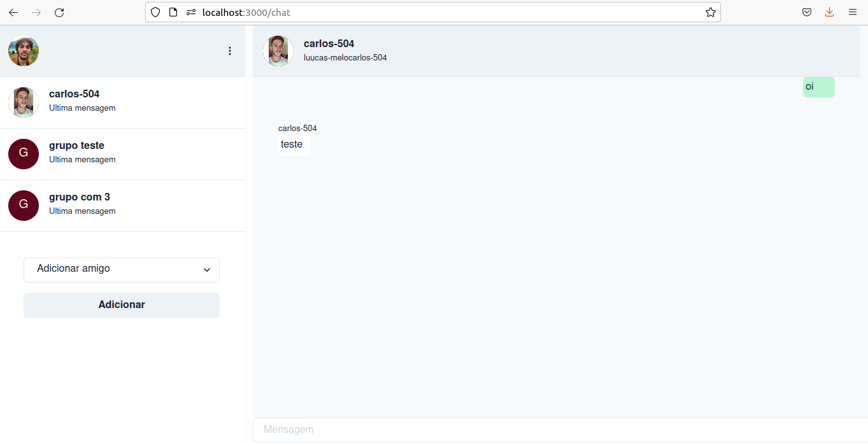Click the tracking protection shield icon
This screenshot has height=443, width=868.
pyautogui.click(x=155, y=12)
